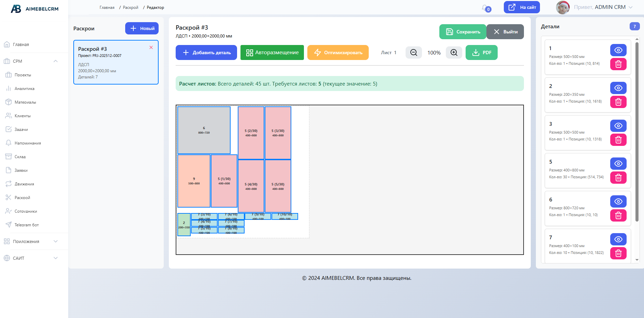Image resolution: width=644 pixels, height=318 pixels.
Task: Remove Раскрой #3 card with red X
Action: click(x=151, y=47)
